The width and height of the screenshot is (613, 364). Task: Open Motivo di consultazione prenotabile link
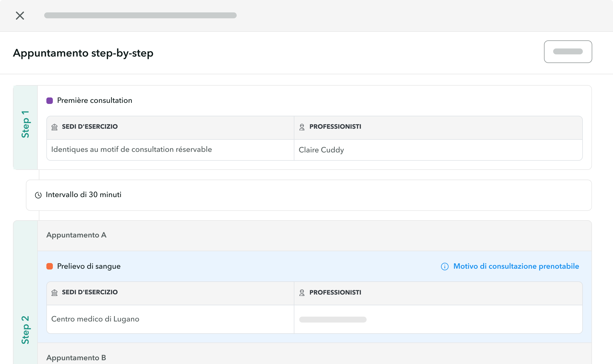tap(516, 266)
